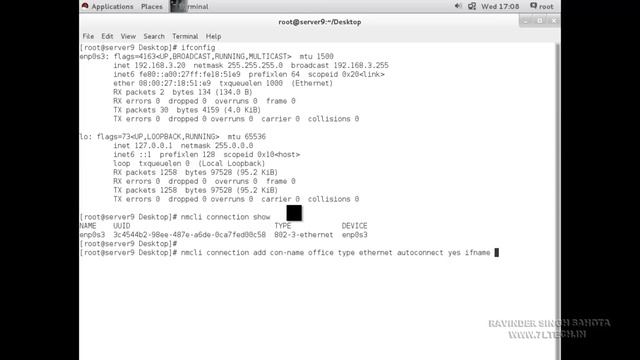Click the red hat Applications icon
This screenshot has height=360, width=640.
click(x=85, y=6)
